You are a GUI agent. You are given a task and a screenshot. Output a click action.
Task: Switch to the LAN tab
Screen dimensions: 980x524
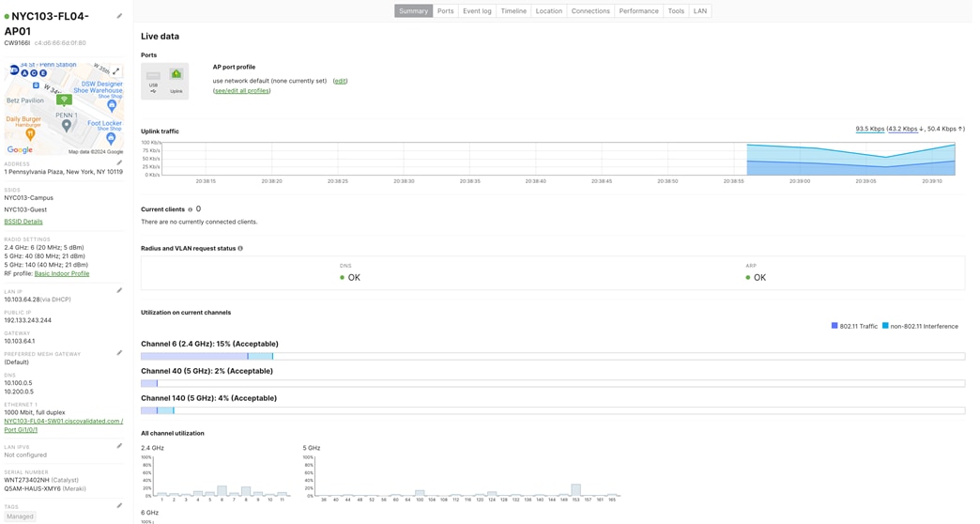pos(700,11)
